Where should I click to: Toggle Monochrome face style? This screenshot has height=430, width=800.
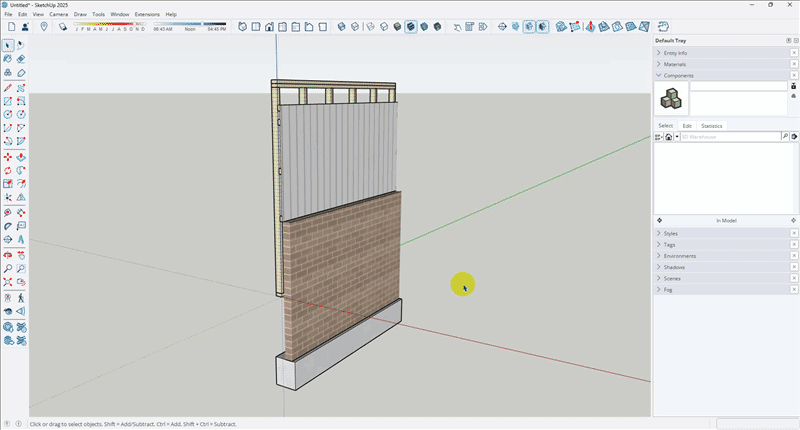point(424,27)
